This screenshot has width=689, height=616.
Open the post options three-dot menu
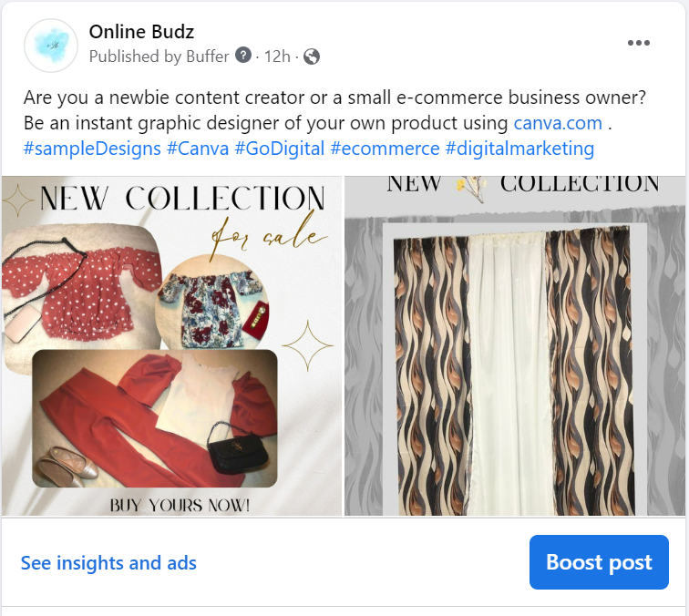(639, 43)
